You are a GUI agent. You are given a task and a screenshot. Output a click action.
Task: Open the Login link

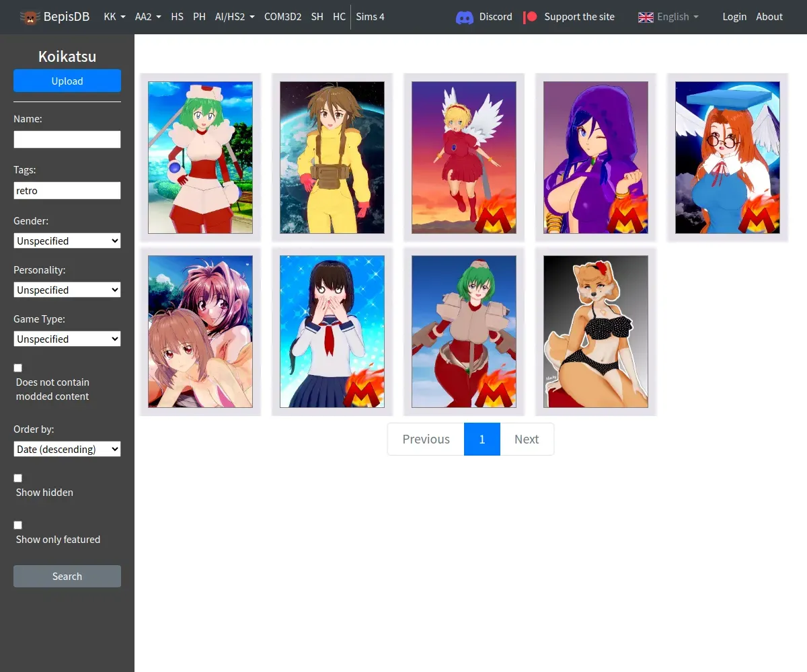coord(734,17)
